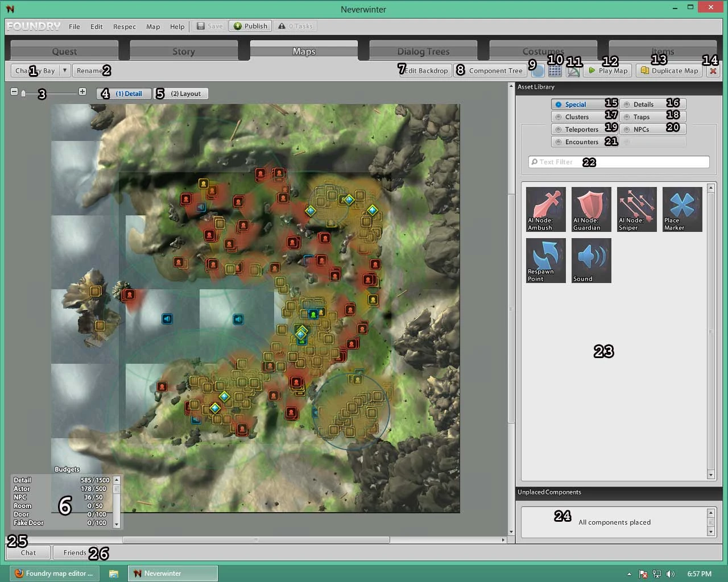Open the Friends button
Image resolution: width=728 pixels, height=582 pixels.
click(x=75, y=552)
